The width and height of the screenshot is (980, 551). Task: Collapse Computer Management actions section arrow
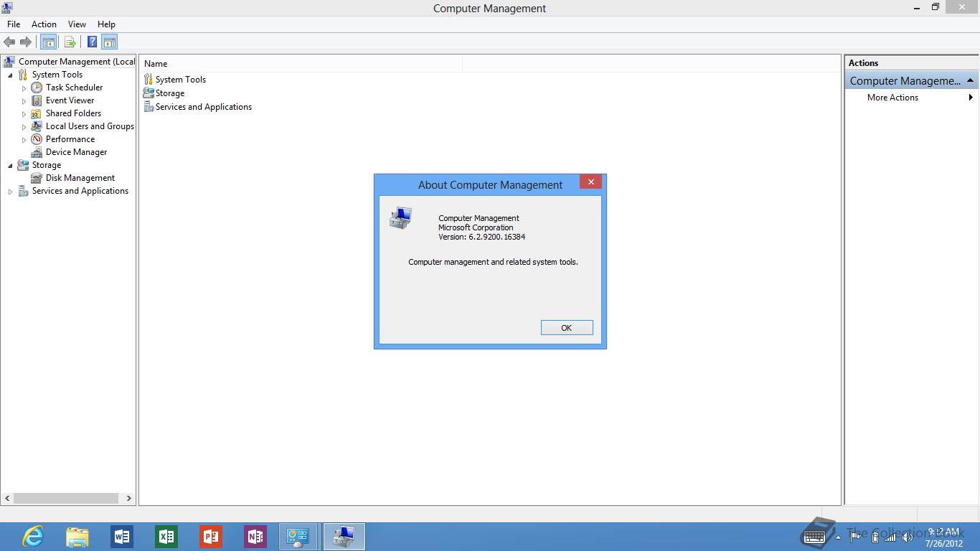[x=970, y=80]
